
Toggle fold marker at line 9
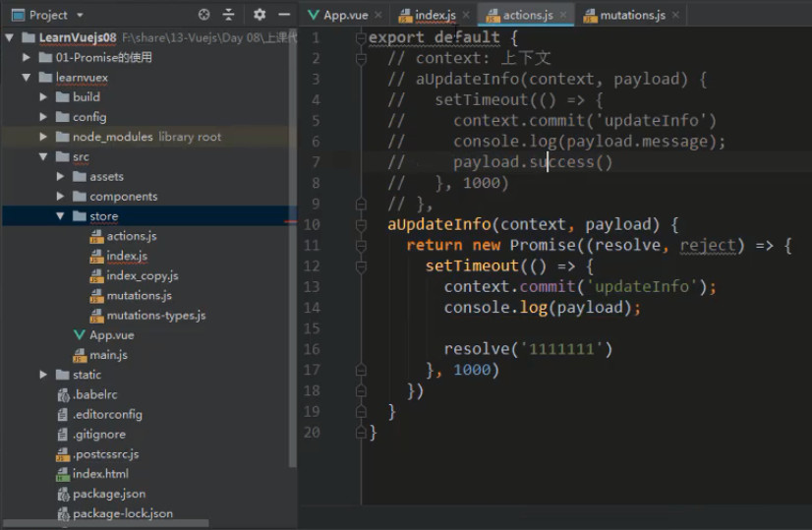[361, 205]
